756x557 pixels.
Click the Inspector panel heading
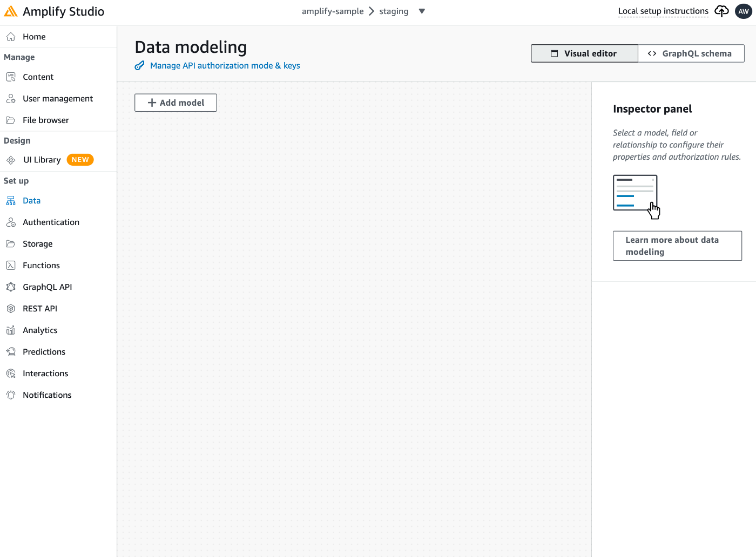[652, 109]
